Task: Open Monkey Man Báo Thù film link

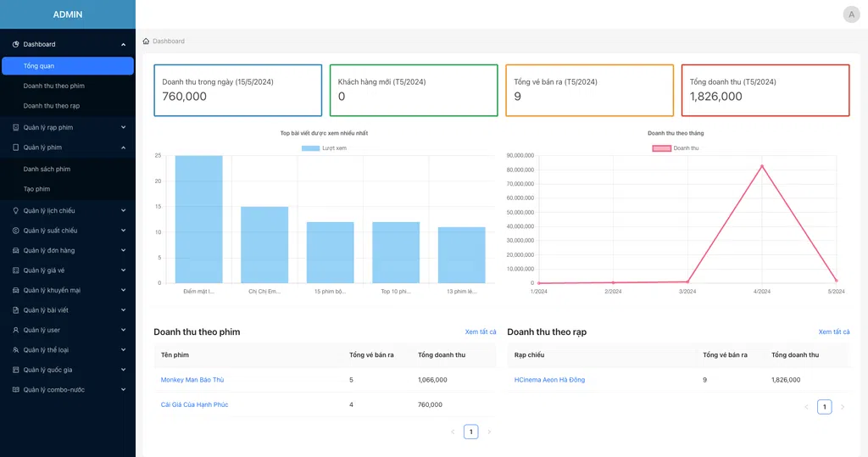Action: pos(192,380)
